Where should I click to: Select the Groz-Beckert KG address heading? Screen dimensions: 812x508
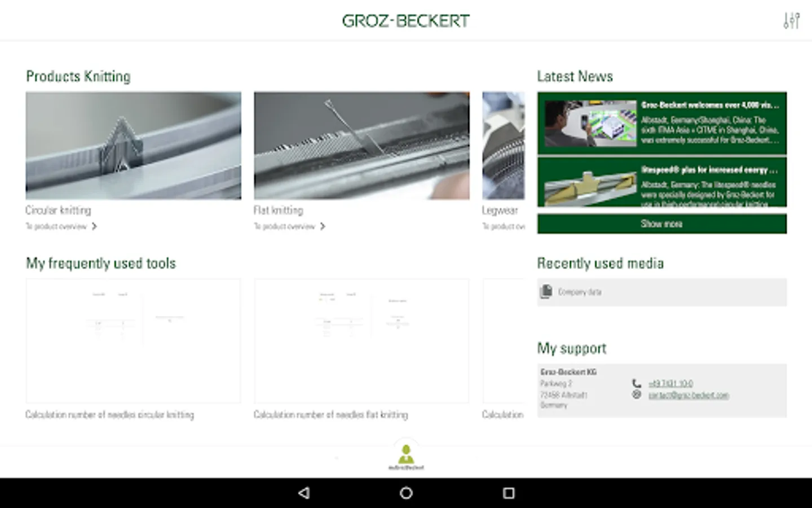click(x=568, y=372)
